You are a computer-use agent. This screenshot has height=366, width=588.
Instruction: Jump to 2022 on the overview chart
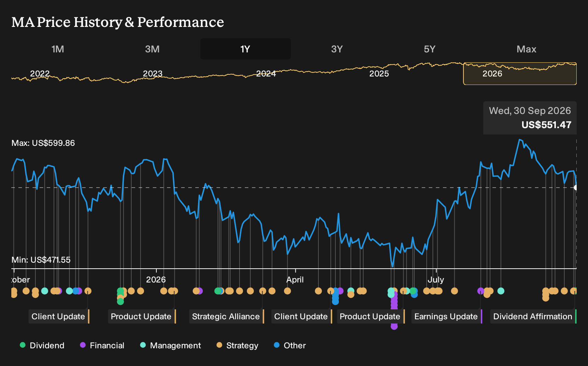pos(40,74)
